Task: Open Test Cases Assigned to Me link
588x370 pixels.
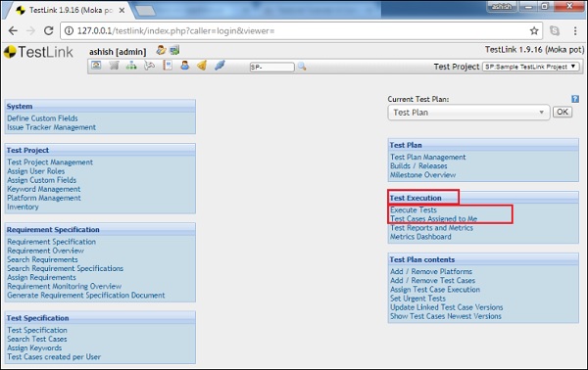Action: pos(433,218)
